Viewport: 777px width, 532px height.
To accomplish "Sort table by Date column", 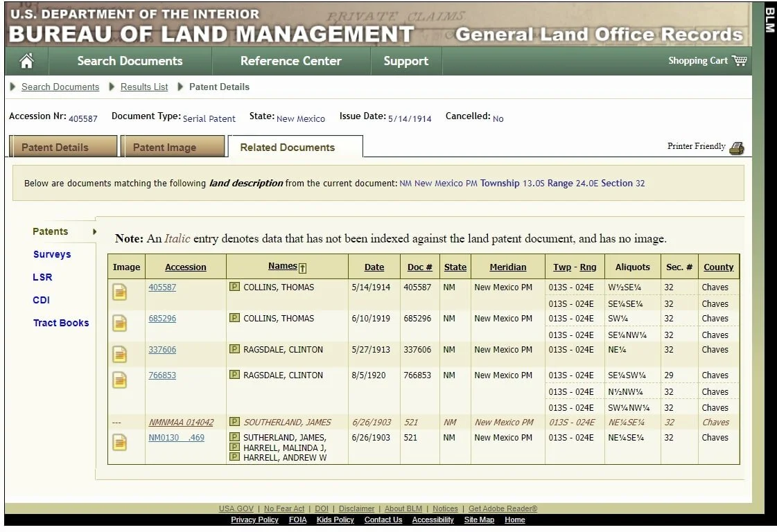I will pos(374,267).
